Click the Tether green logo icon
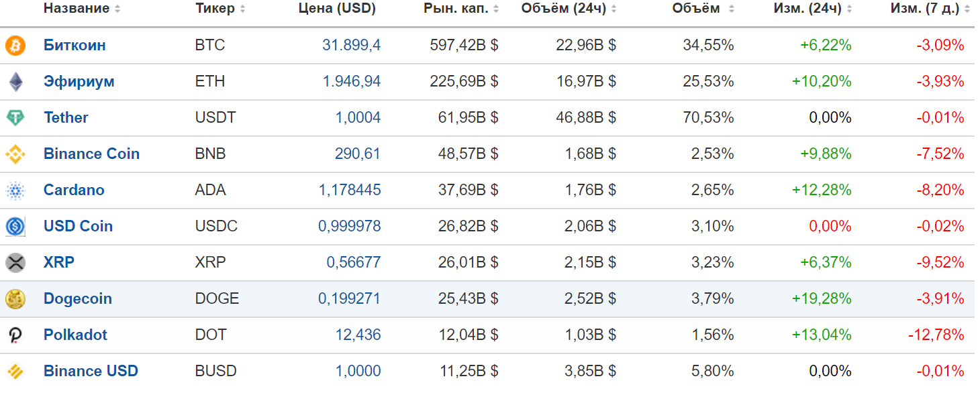Image resolution: width=980 pixels, height=397 pixels. (x=15, y=118)
